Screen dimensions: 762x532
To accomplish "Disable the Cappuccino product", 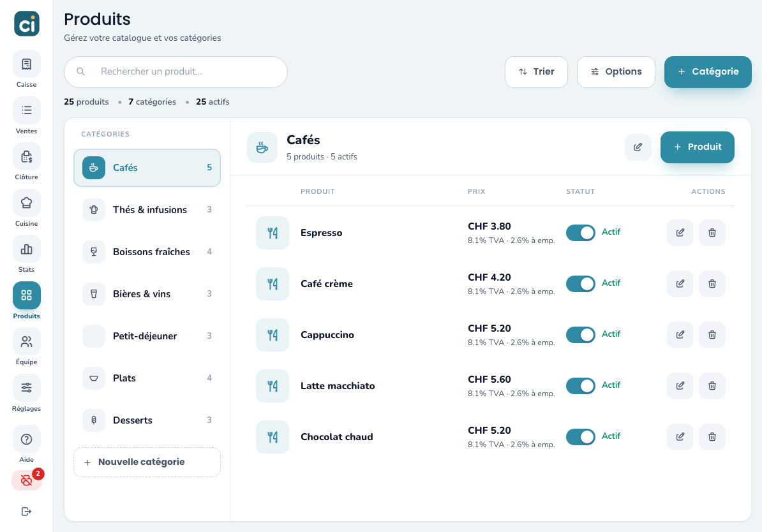I will click(x=581, y=335).
